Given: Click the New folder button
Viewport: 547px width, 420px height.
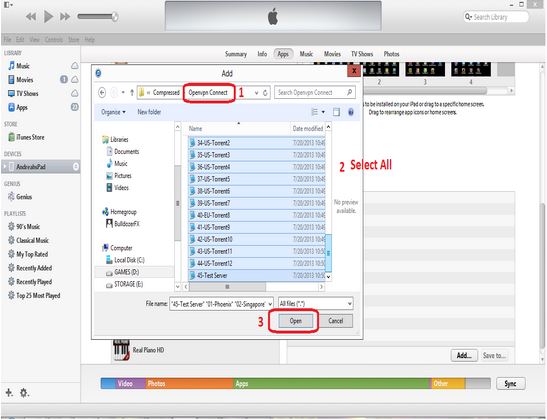Looking at the screenshot, I should (149, 112).
